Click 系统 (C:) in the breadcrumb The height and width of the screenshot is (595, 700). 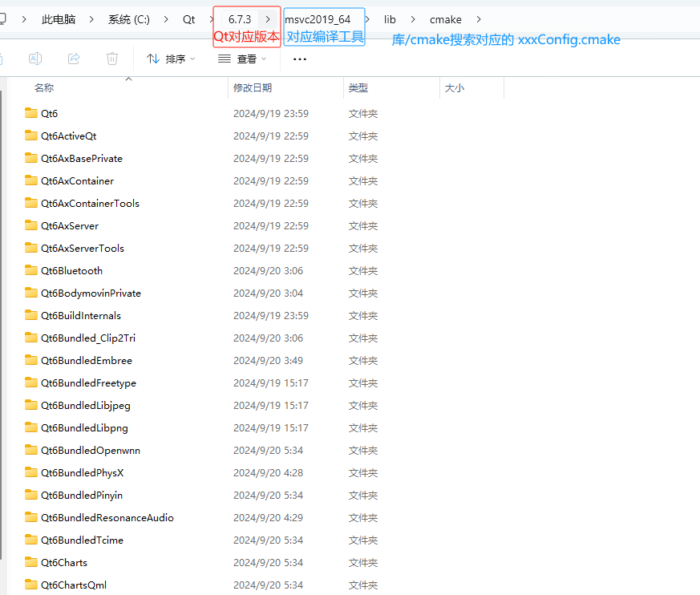tap(129, 19)
